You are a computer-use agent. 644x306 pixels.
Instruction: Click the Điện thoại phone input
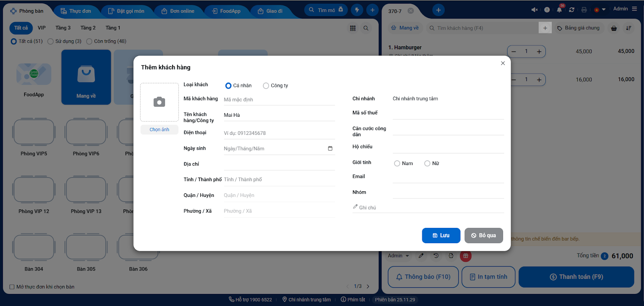click(x=279, y=133)
